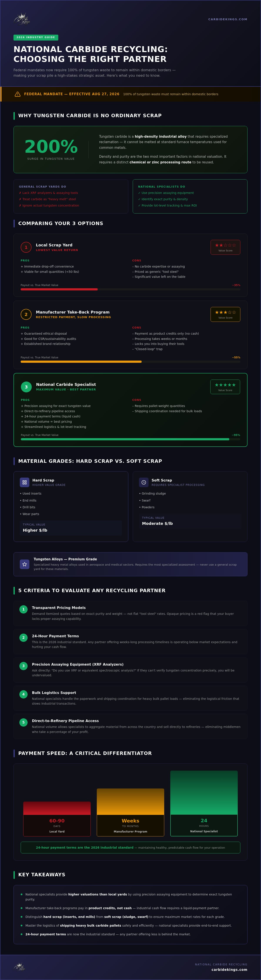
Task: Click the Carbide Kings crown logo in header
Action: coord(22,19)
